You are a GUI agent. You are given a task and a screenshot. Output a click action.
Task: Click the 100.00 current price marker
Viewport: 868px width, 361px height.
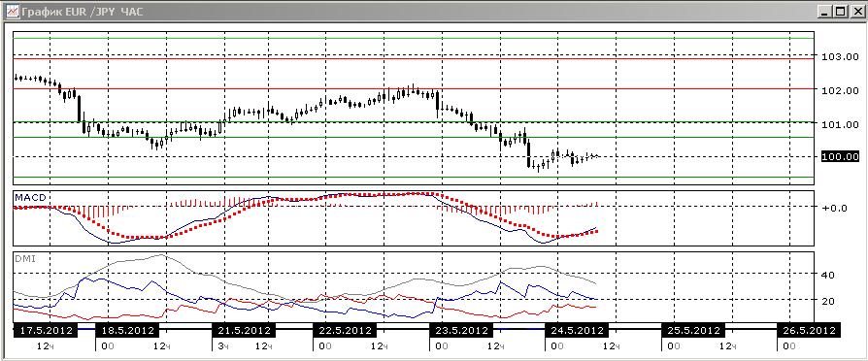point(840,156)
